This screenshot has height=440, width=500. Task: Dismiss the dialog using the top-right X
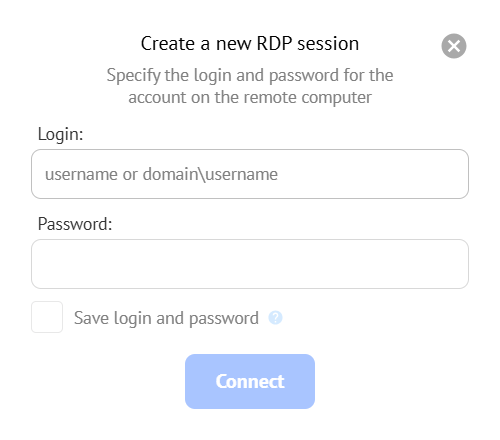[x=454, y=46]
